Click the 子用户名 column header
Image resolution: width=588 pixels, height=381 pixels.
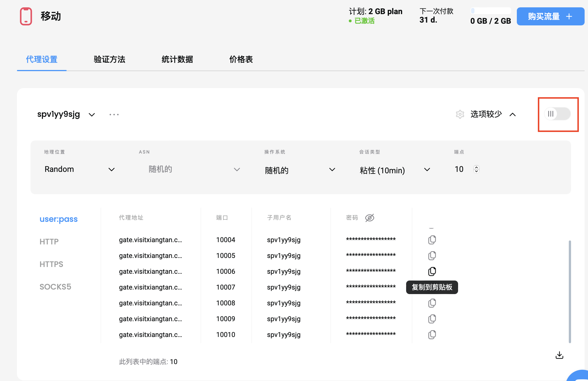click(279, 218)
